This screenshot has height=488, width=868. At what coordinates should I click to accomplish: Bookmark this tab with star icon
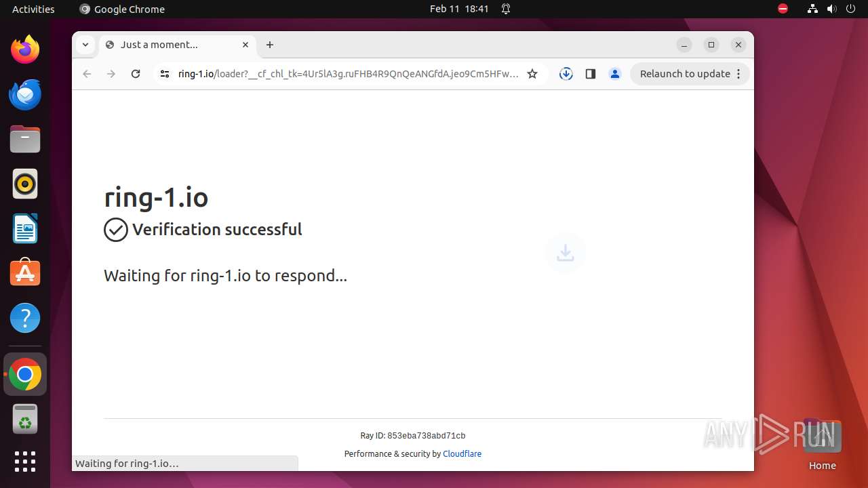tap(532, 74)
